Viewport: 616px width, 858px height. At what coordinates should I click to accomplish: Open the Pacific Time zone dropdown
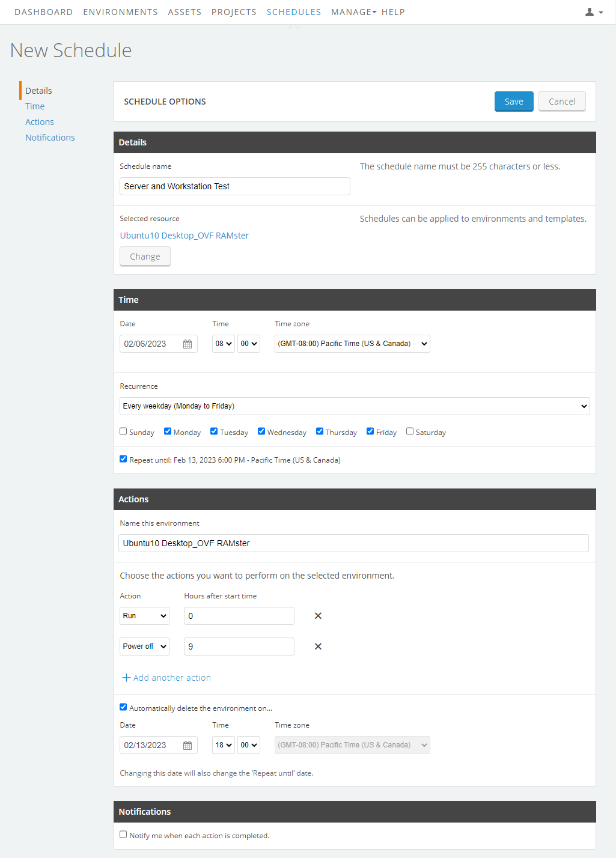tap(352, 344)
